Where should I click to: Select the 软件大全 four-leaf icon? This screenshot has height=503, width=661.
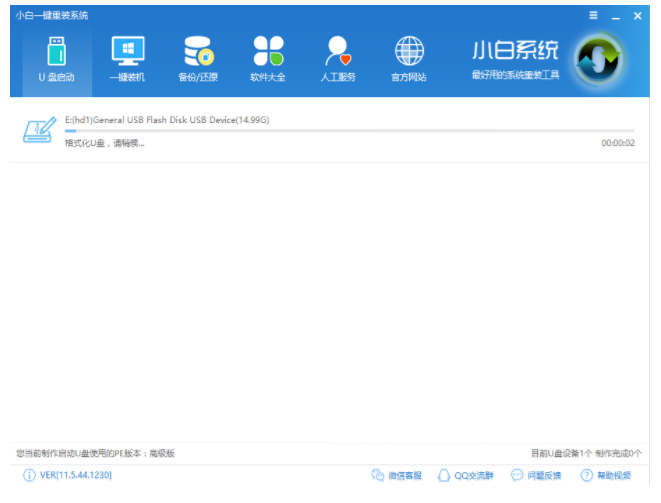(267, 58)
